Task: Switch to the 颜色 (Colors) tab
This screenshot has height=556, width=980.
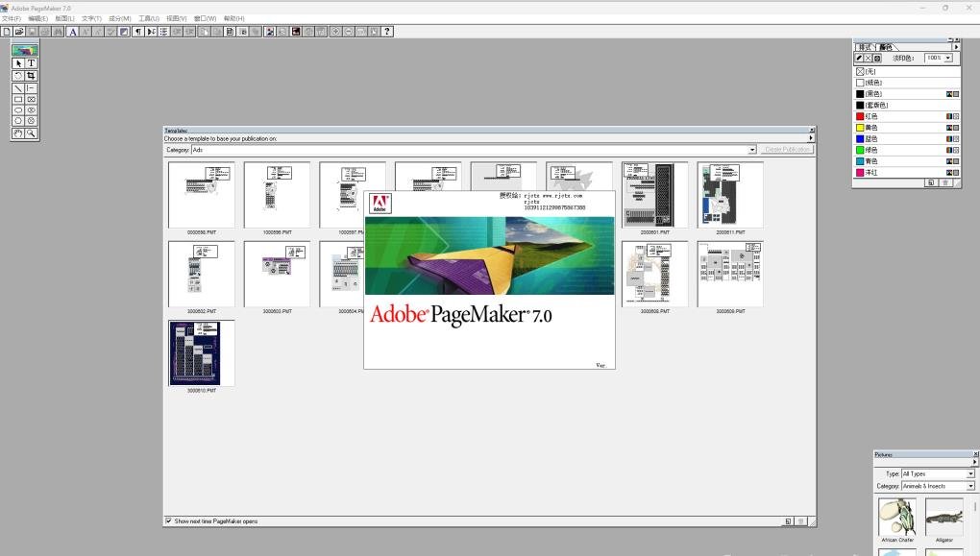Action: pos(886,47)
